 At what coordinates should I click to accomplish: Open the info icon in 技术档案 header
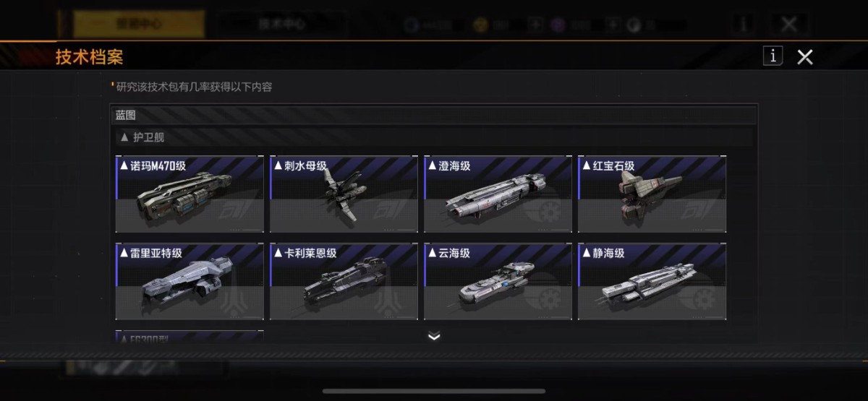point(773,56)
